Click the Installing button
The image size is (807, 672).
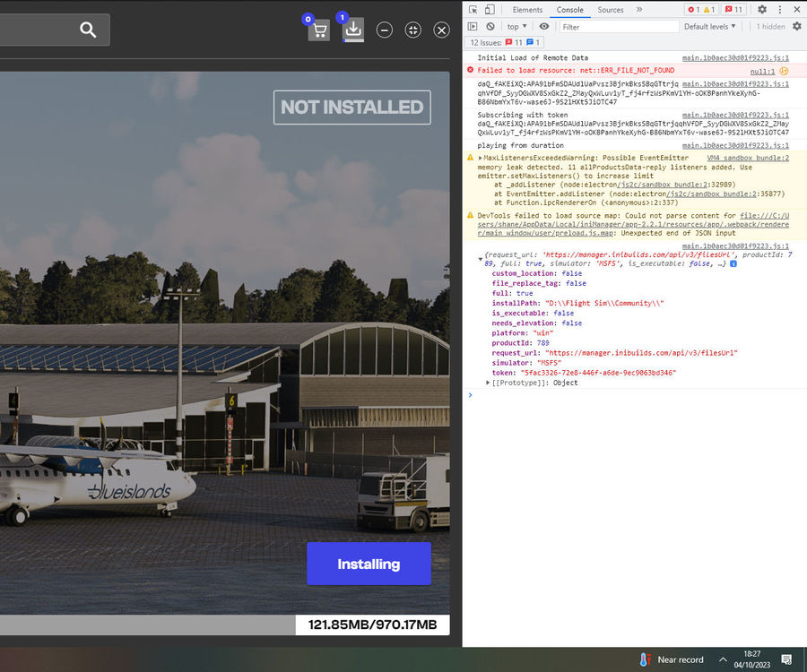point(369,564)
